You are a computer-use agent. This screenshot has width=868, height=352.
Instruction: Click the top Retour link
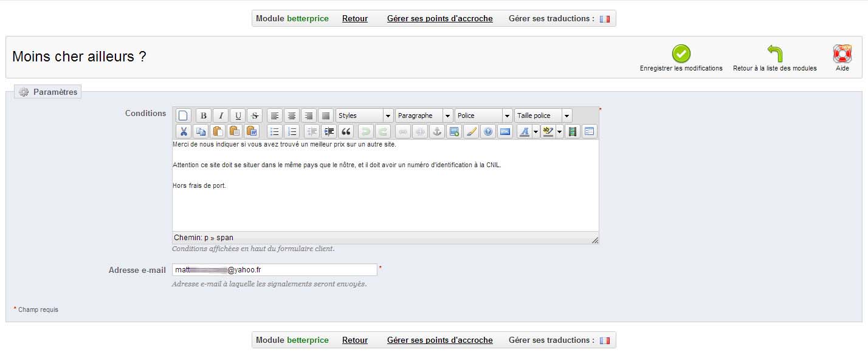pyautogui.click(x=355, y=19)
